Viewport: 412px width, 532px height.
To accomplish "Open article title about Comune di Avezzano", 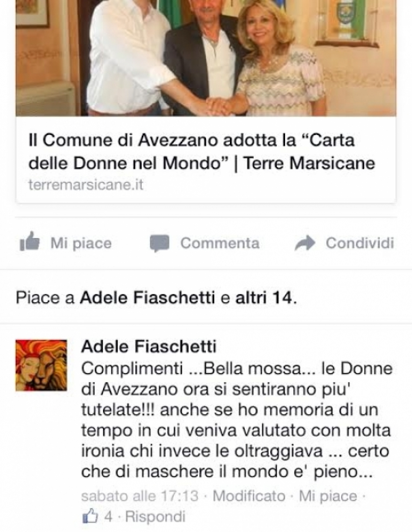I will [x=202, y=152].
